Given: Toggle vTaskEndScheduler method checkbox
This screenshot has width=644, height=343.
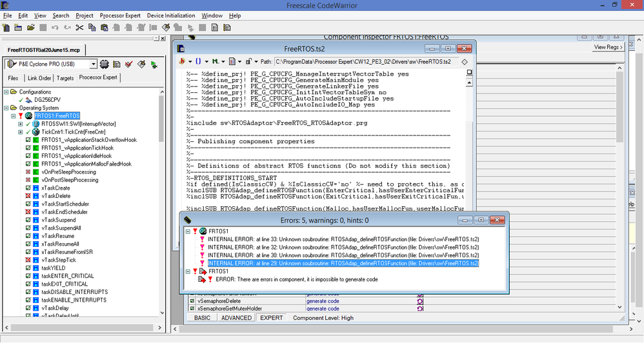Looking at the screenshot, I should pos(28,211).
